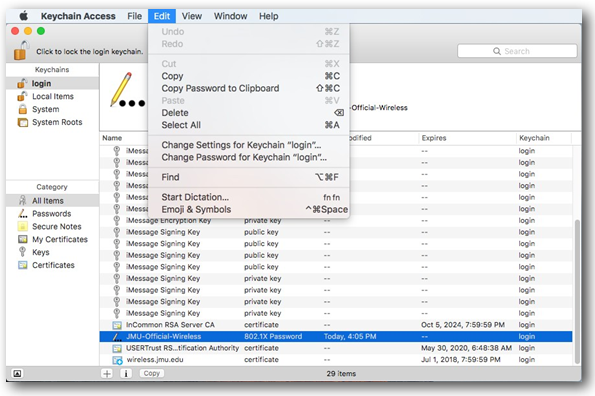This screenshot has width=595, height=396.
Task: Choose Select All in the Edit menu
Action: [x=249, y=125]
